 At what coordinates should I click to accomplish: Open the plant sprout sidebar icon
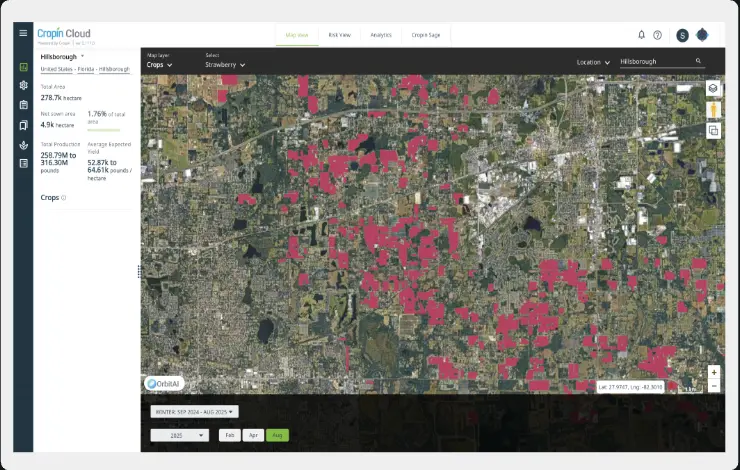coord(24,145)
